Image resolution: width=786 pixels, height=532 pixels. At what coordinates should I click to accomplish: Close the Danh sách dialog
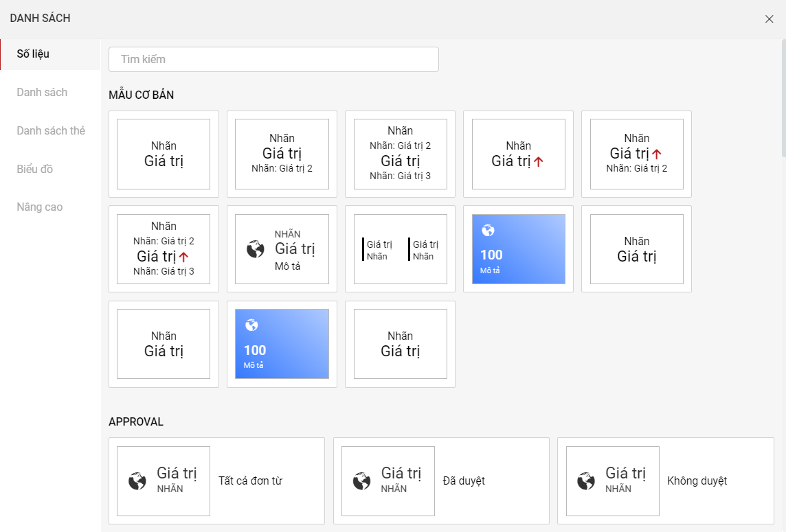(769, 19)
